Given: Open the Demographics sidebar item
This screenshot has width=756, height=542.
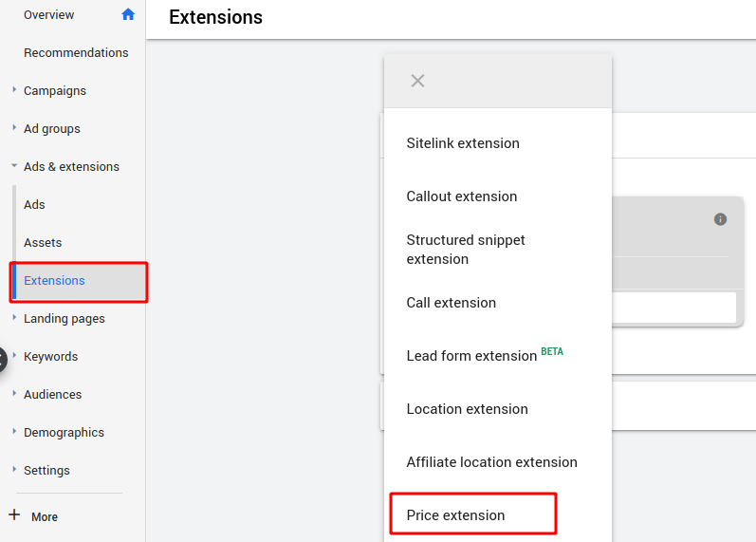Looking at the screenshot, I should pos(64,432).
